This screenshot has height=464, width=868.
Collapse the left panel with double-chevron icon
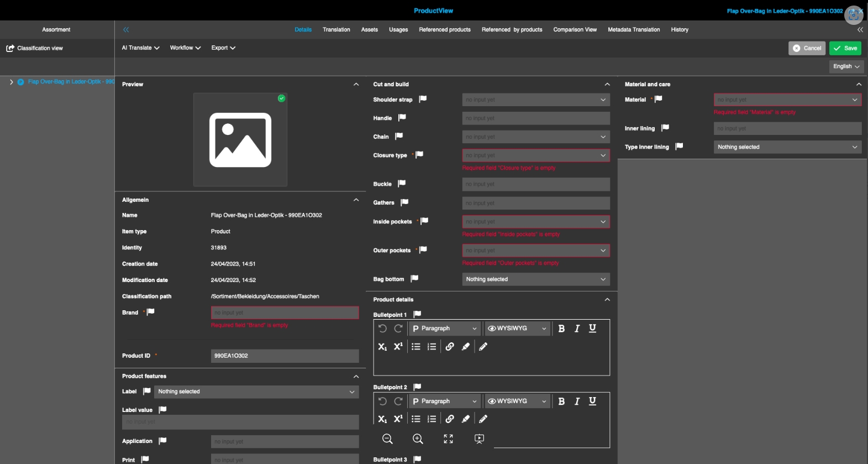pyautogui.click(x=126, y=30)
